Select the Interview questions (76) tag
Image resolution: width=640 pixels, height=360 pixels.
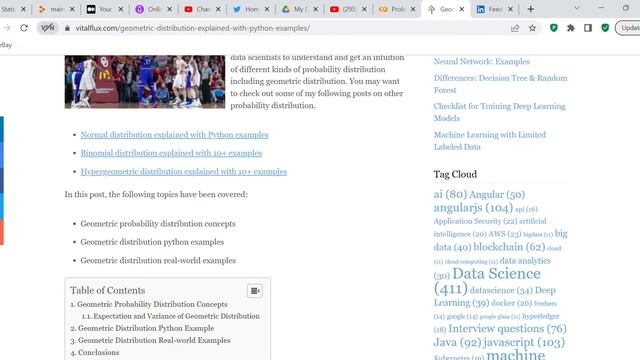click(507, 329)
